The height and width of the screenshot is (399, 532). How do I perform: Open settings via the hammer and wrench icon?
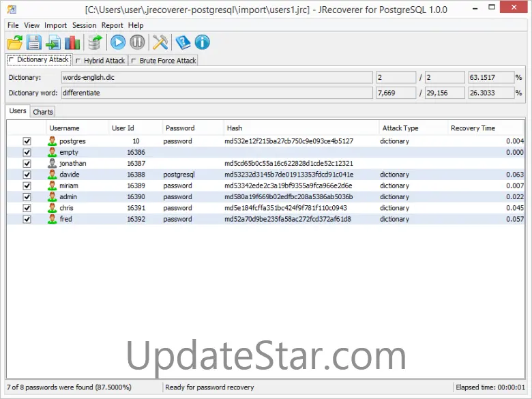[x=160, y=42]
